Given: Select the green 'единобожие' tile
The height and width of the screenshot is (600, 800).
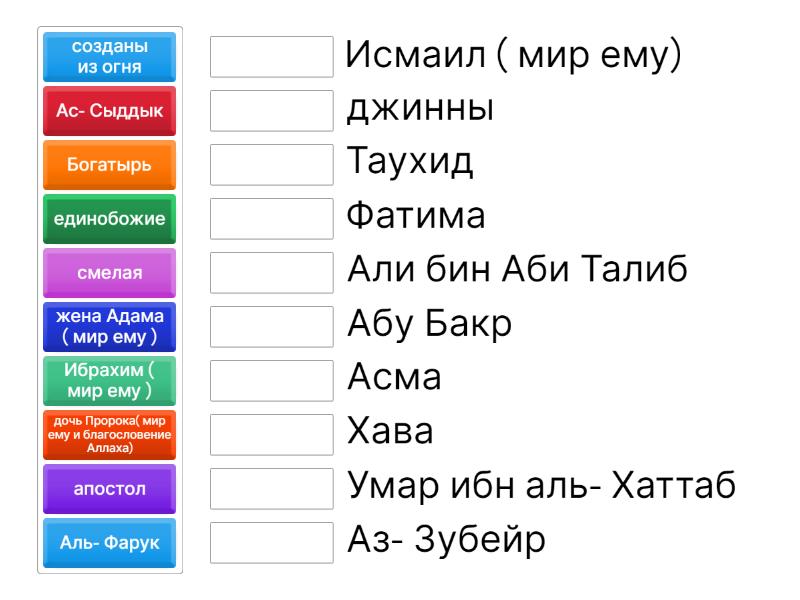Looking at the screenshot, I should tap(110, 219).
